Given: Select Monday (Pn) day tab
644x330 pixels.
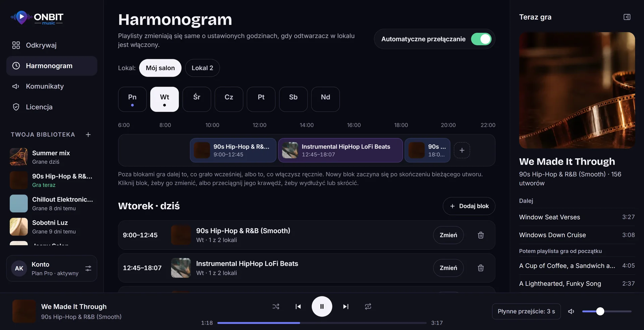Looking at the screenshot, I should [132, 99].
